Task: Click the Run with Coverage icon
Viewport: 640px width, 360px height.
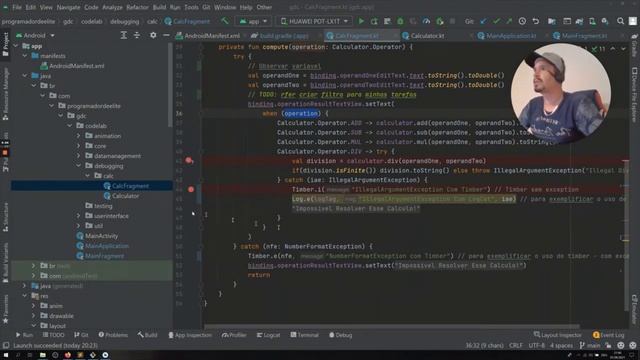Action: tap(413, 21)
